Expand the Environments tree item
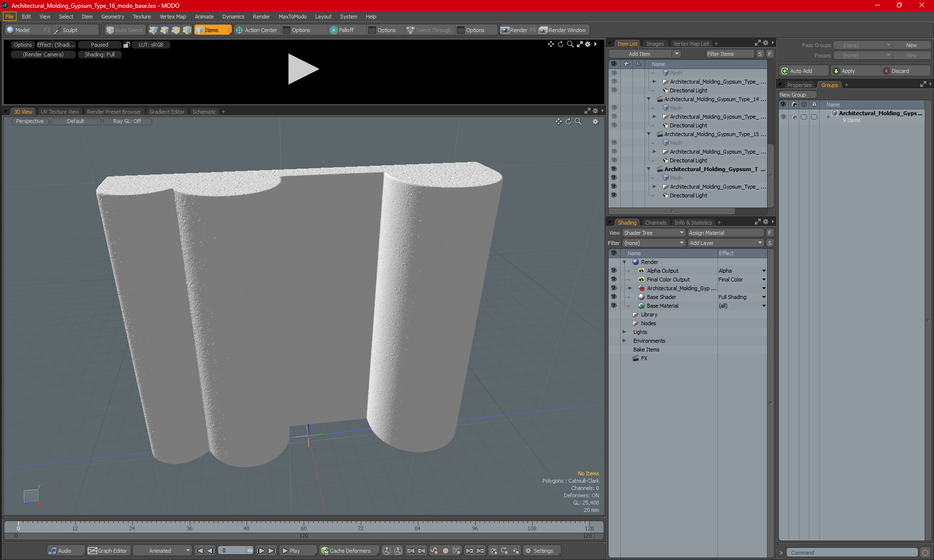 pos(624,341)
